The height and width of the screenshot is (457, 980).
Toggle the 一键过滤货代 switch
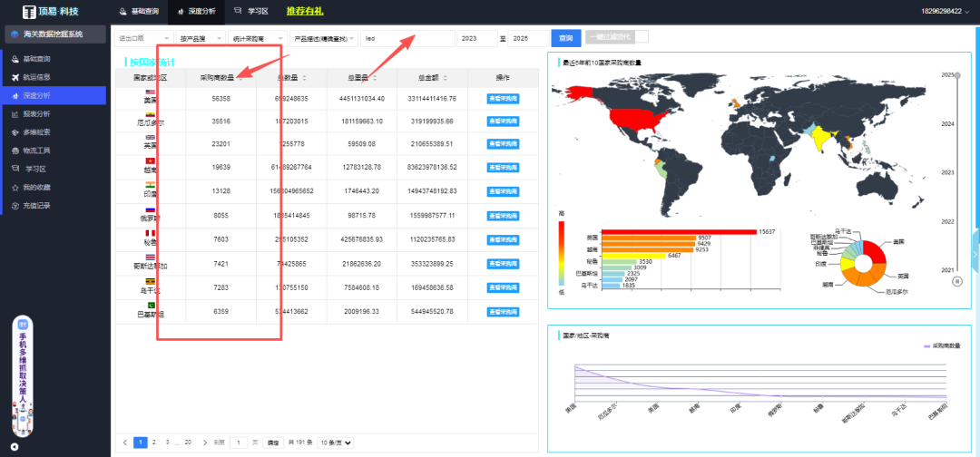click(617, 37)
